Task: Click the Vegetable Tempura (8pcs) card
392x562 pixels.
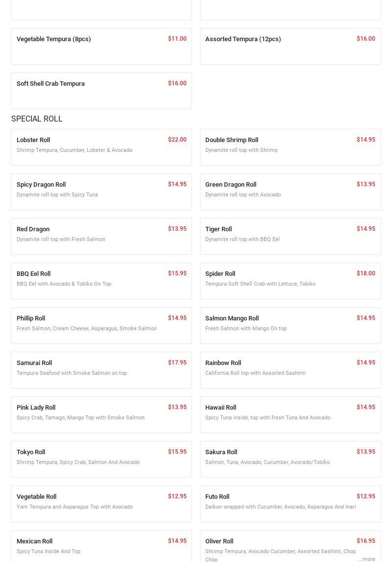Action: 101,46
